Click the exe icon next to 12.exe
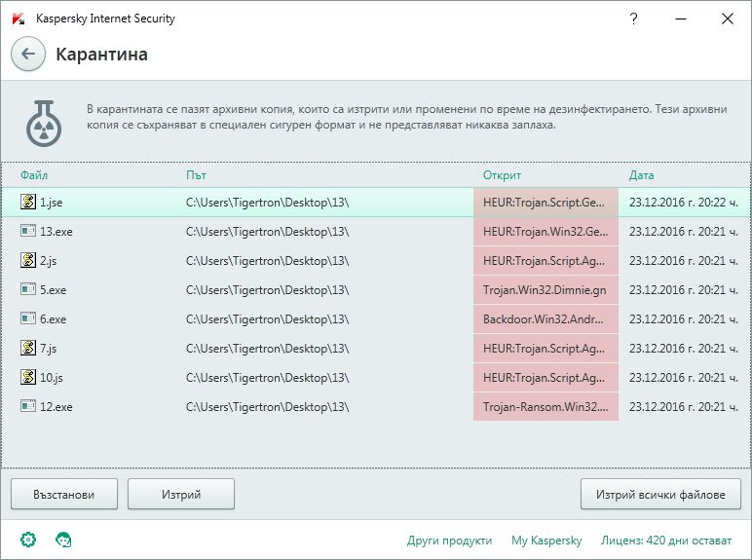752x560 pixels. pyautogui.click(x=28, y=406)
